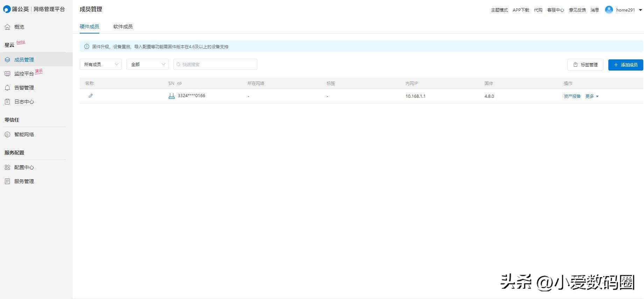Open the 所有成员 dropdown
The height and width of the screenshot is (299, 644).
[101, 64]
